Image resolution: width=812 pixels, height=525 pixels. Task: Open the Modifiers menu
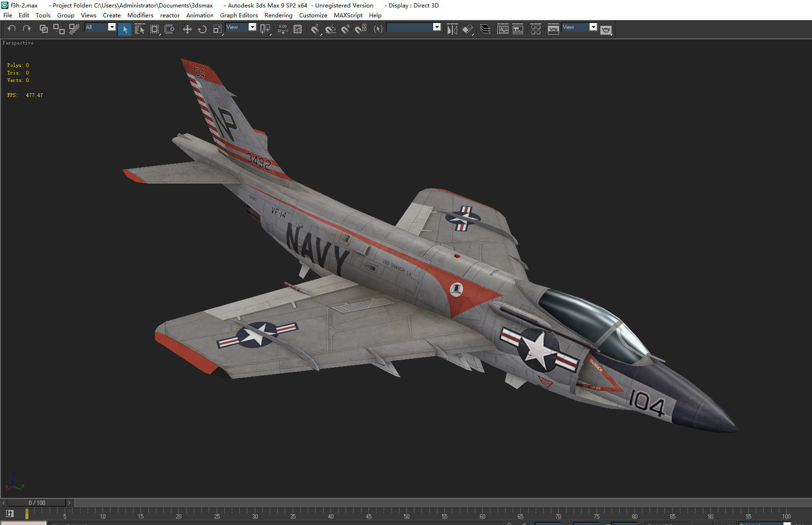pyautogui.click(x=140, y=15)
